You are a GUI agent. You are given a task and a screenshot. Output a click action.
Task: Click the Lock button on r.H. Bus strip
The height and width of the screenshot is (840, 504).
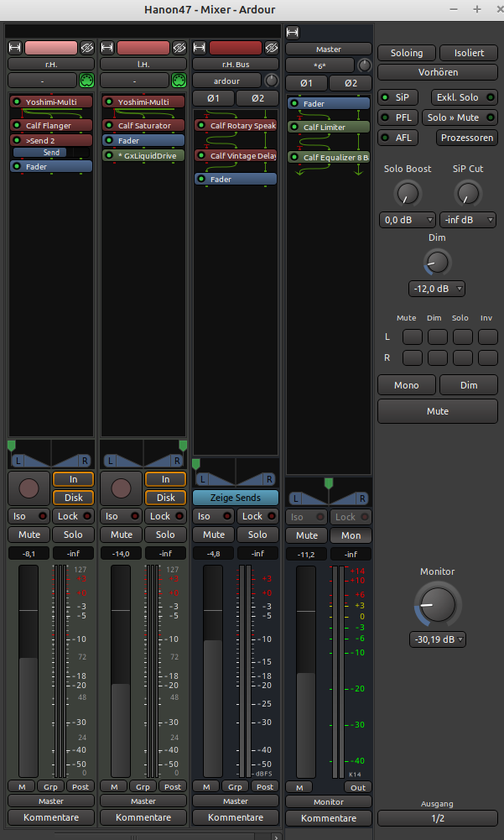[x=257, y=516]
